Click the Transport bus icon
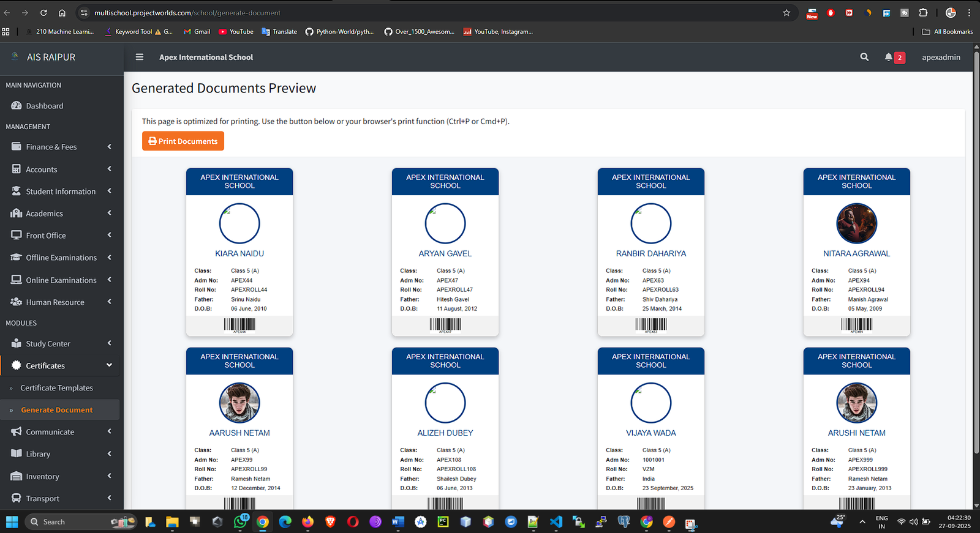The height and width of the screenshot is (533, 980). click(x=17, y=499)
